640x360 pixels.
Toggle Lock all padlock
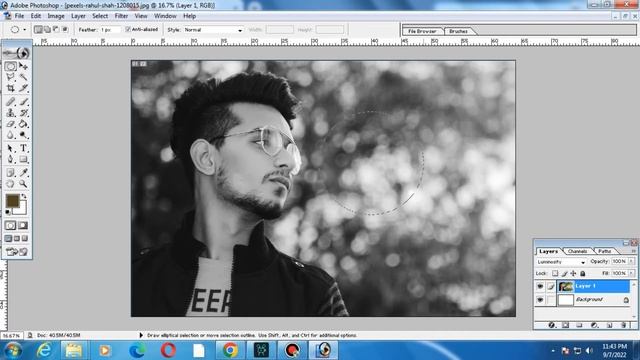click(583, 273)
